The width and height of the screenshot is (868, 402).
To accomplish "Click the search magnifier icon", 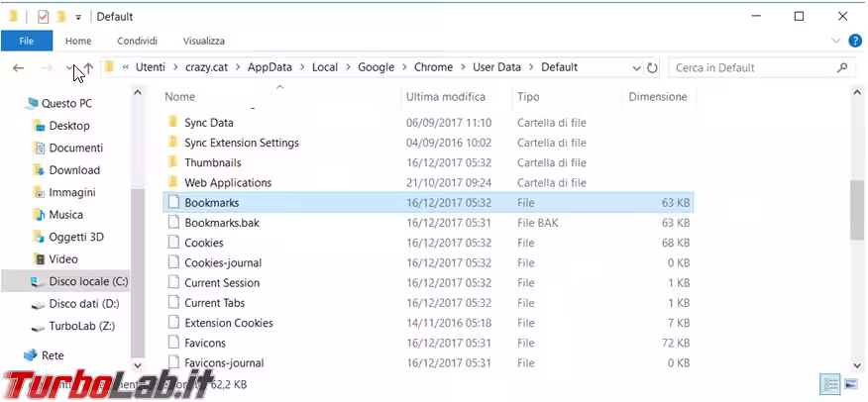I will click(x=843, y=68).
